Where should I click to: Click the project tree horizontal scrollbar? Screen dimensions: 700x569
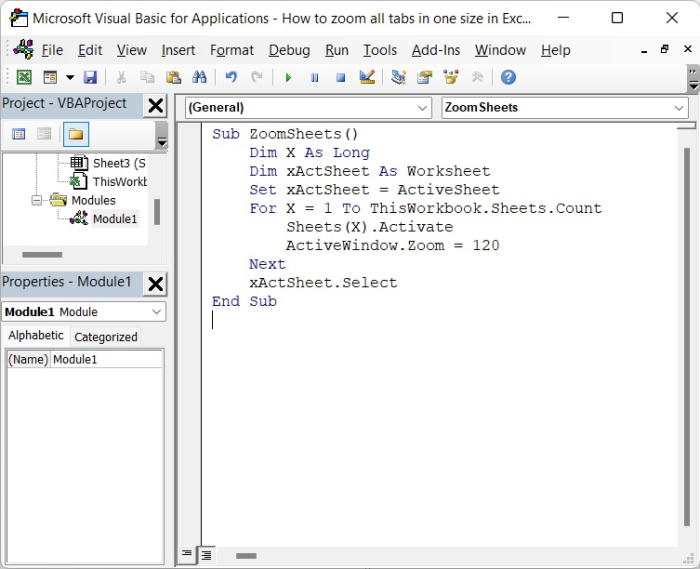point(42,255)
